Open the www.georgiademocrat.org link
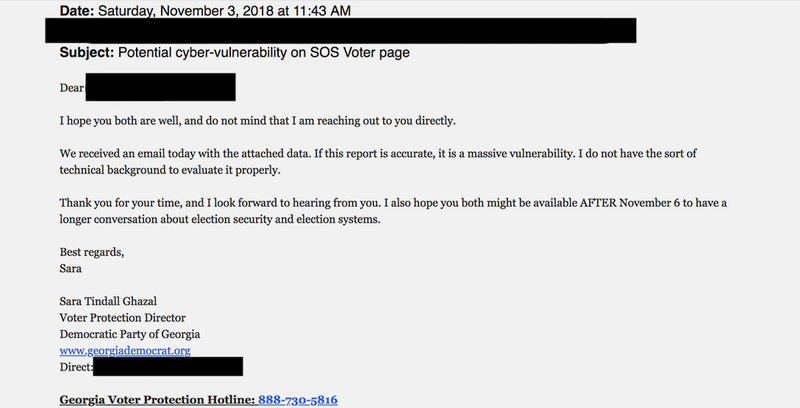The image size is (800, 408). [125, 351]
